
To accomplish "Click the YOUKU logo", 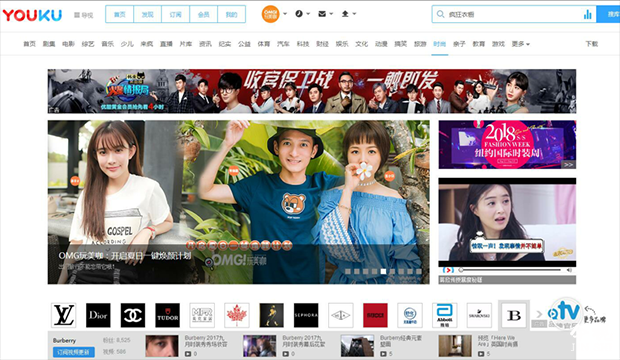I will click(32, 15).
